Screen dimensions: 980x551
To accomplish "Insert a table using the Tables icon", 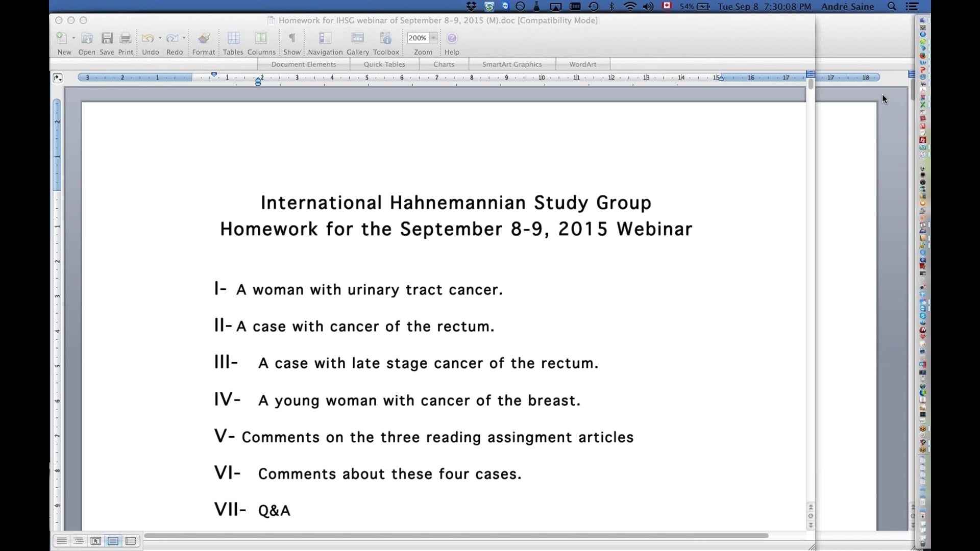I will tap(233, 38).
